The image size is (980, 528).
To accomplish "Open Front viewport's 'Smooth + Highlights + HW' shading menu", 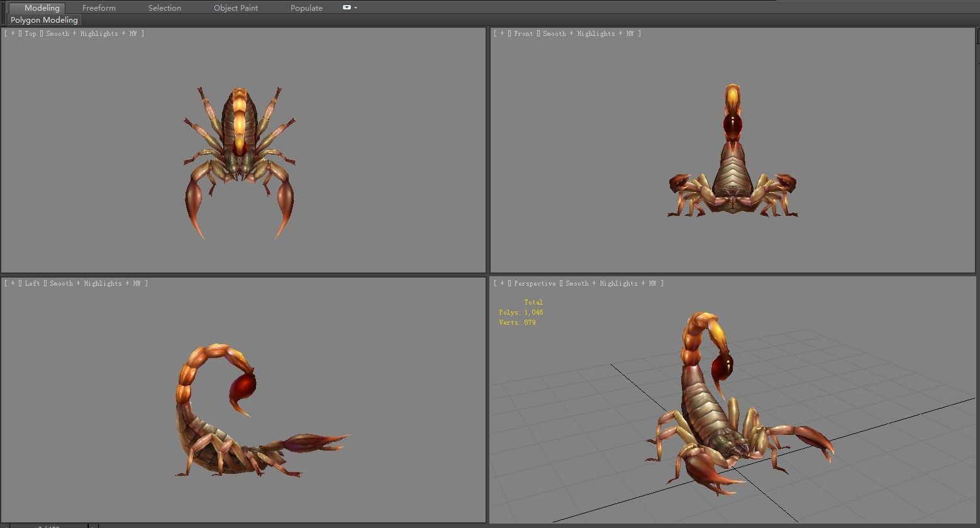I will point(588,33).
